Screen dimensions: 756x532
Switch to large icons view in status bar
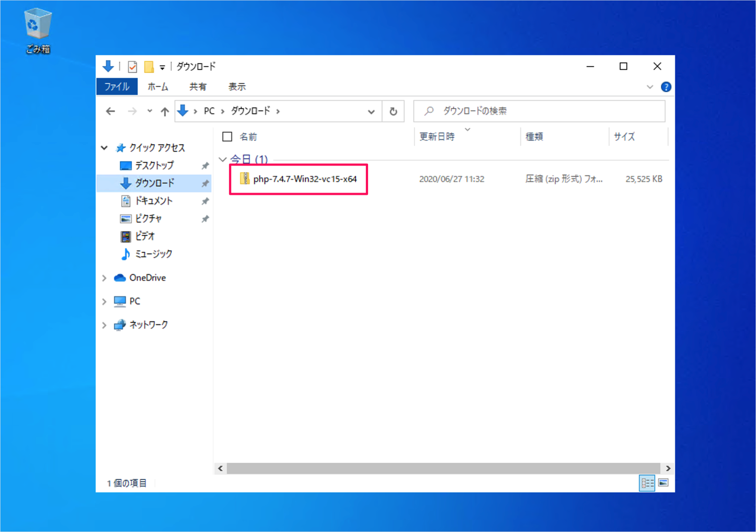point(664,483)
